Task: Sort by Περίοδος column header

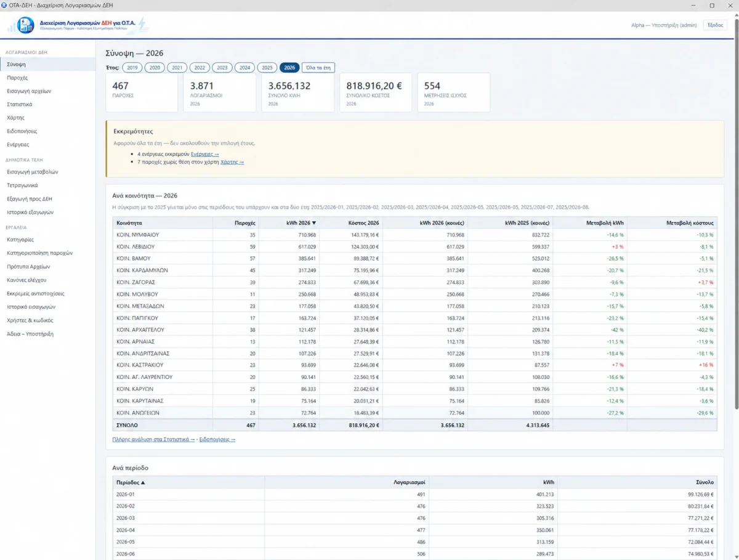Action: click(188, 482)
